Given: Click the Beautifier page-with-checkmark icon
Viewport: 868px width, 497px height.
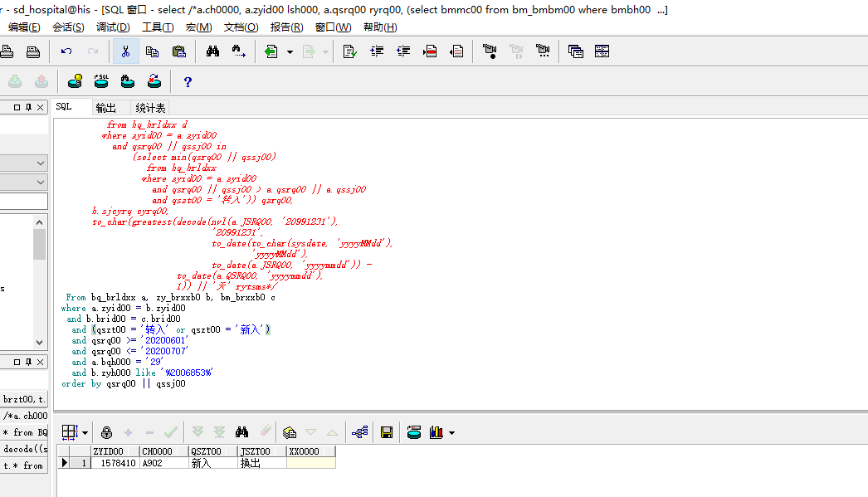Looking at the screenshot, I should click(350, 51).
